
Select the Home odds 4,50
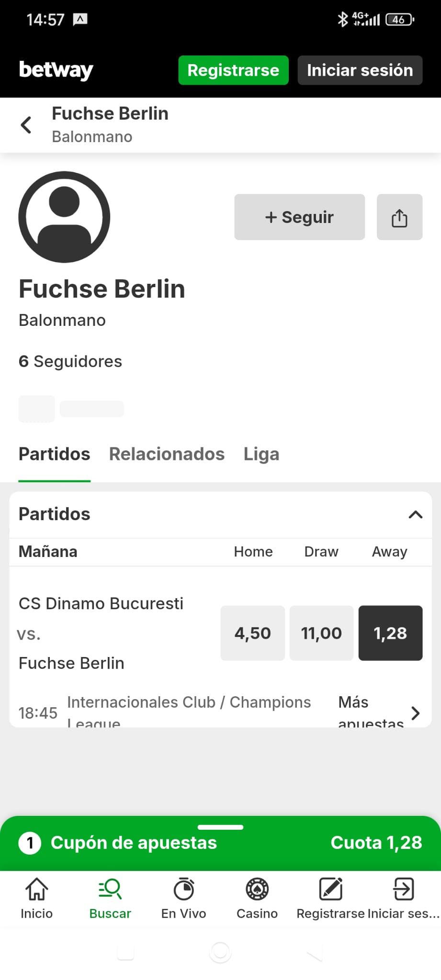[x=252, y=633]
